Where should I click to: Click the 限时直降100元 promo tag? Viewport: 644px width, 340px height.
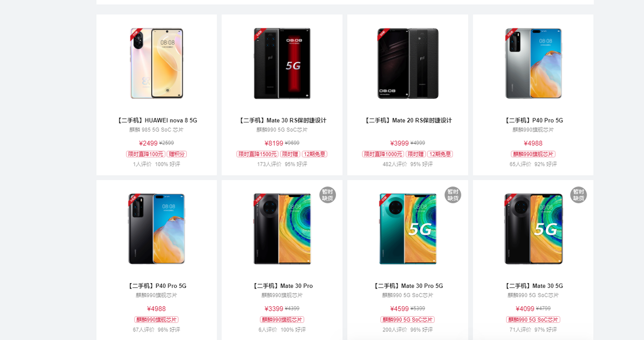145,154
